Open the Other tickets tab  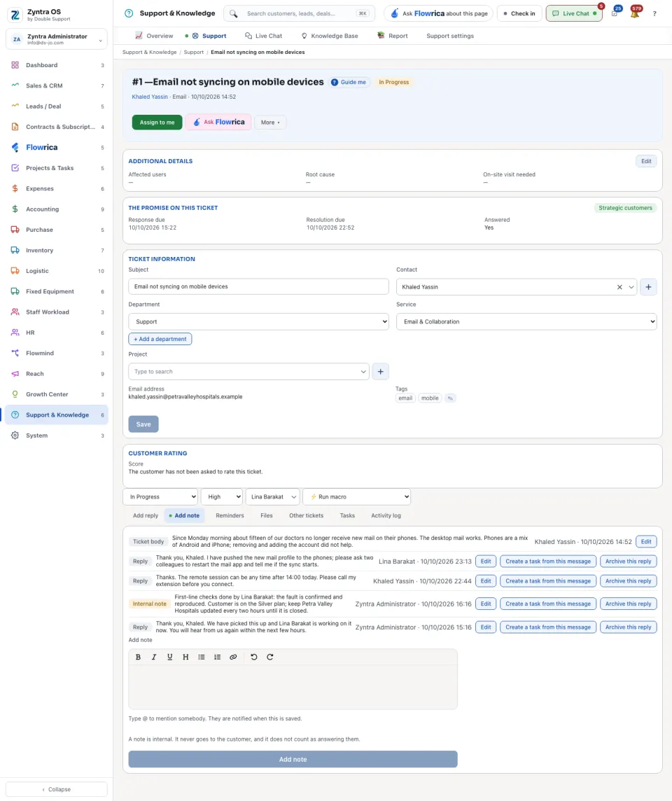pos(307,515)
